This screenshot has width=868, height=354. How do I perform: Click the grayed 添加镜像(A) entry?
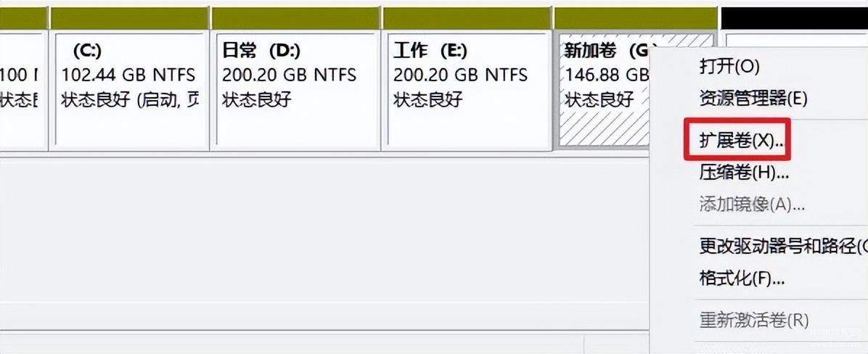pos(752,205)
